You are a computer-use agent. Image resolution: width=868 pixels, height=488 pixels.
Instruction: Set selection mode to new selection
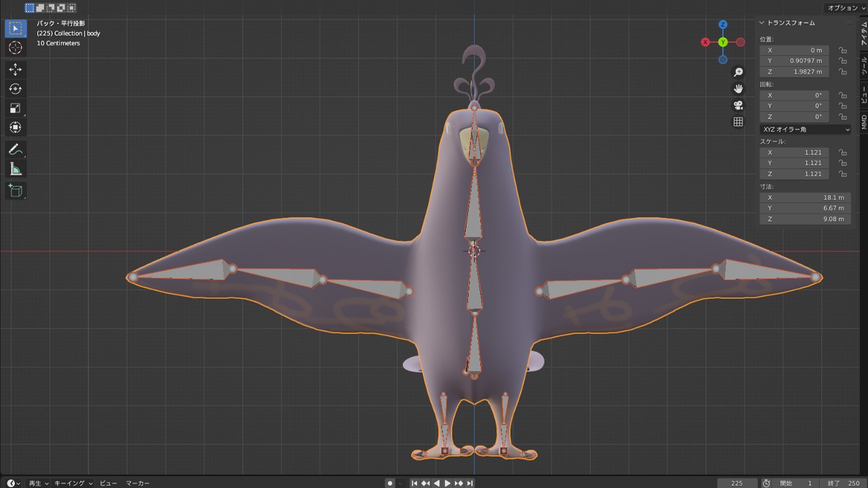29,8
